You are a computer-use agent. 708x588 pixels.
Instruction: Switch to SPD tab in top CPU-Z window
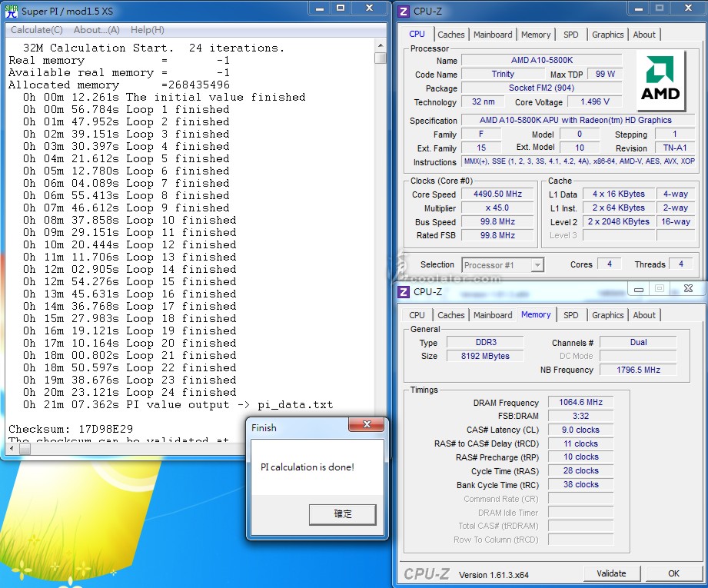point(570,35)
